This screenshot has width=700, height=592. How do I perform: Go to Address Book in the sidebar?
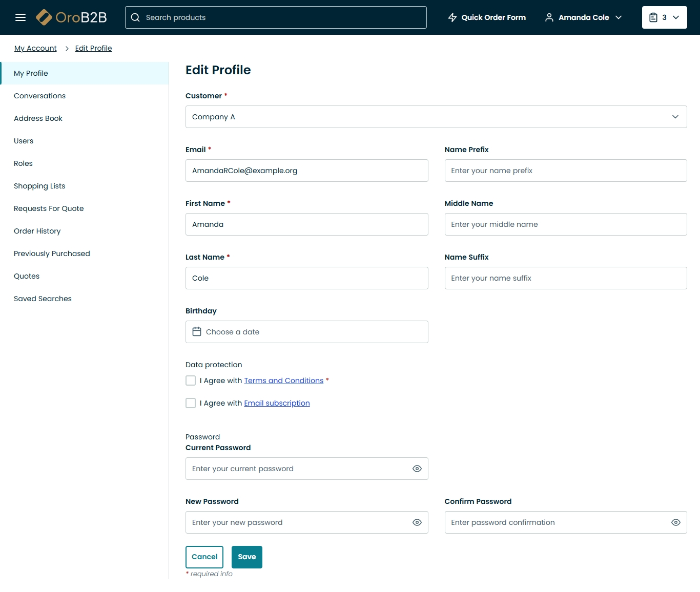click(38, 118)
